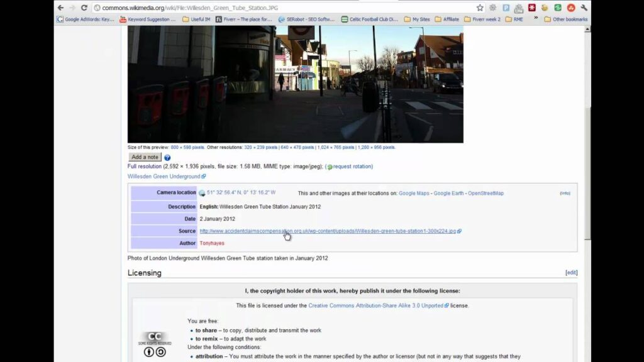Viewport: 644px width, 362px height.
Task: Open the Chrome wrench menu
Action: tap(584, 8)
